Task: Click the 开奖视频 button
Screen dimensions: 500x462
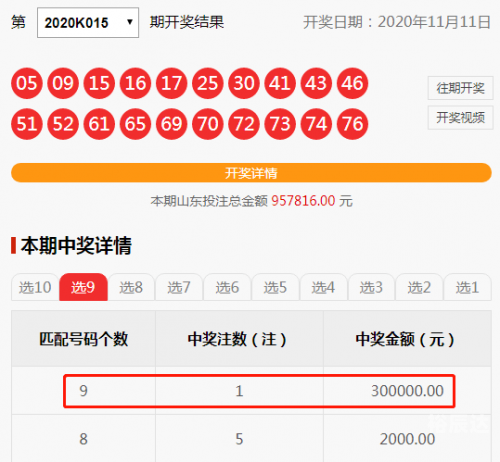Action: click(460, 118)
